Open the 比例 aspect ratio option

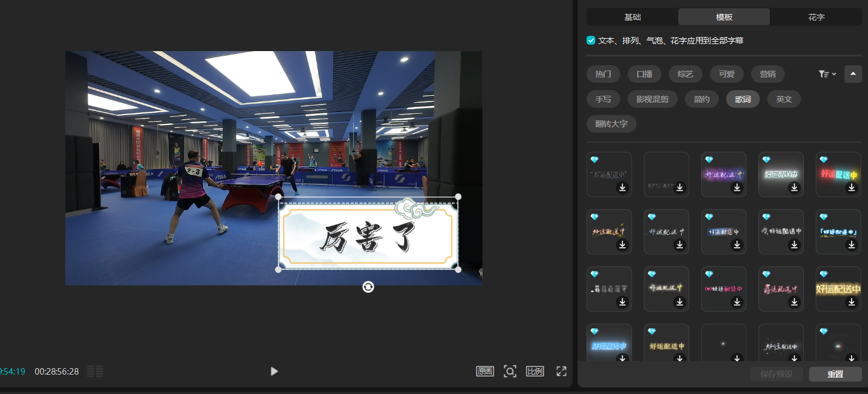[x=534, y=371]
